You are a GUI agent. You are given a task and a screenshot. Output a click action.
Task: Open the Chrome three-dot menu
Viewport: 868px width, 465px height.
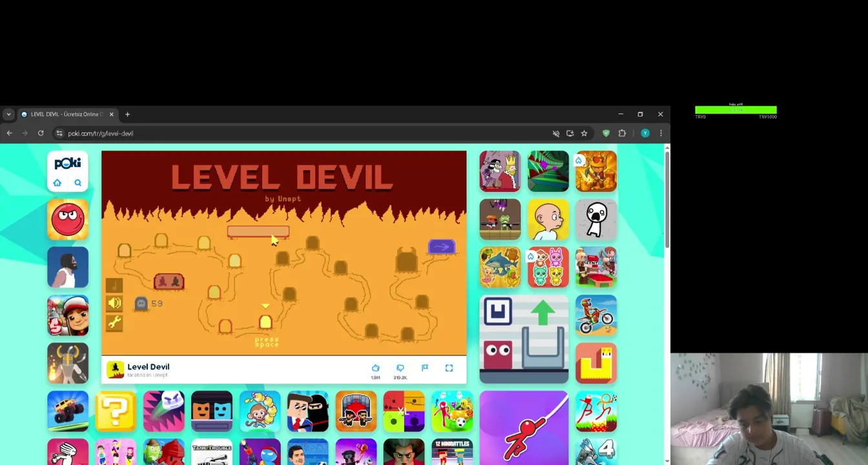tap(661, 133)
